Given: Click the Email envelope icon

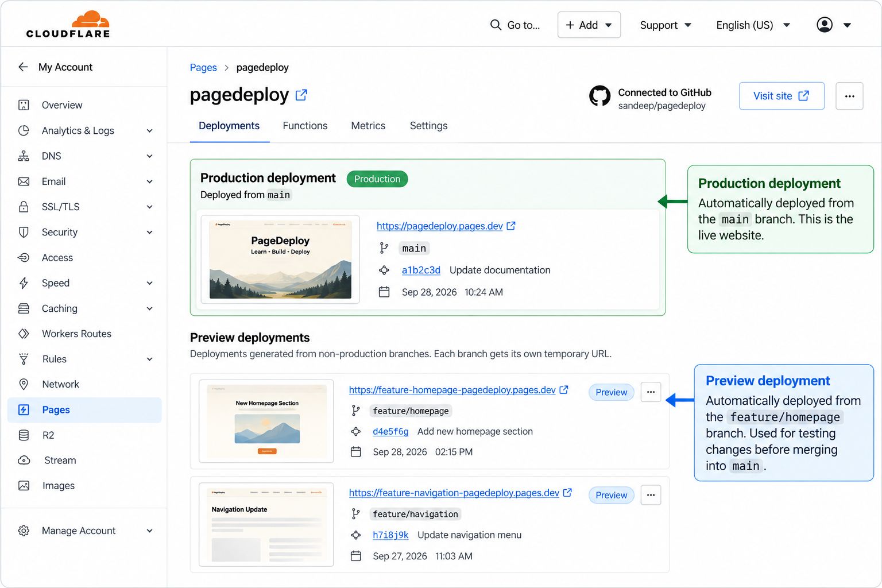Looking at the screenshot, I should (24, 181).
